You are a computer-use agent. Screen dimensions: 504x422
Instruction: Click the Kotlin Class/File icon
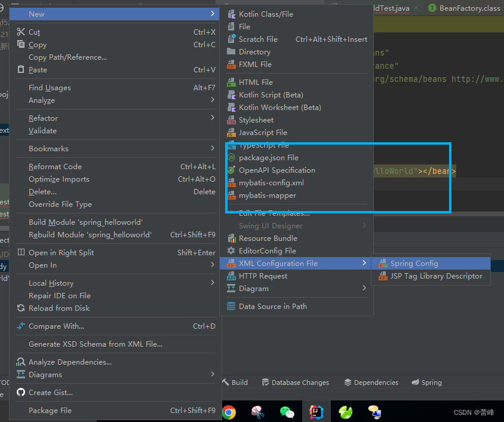coord(231,14)
